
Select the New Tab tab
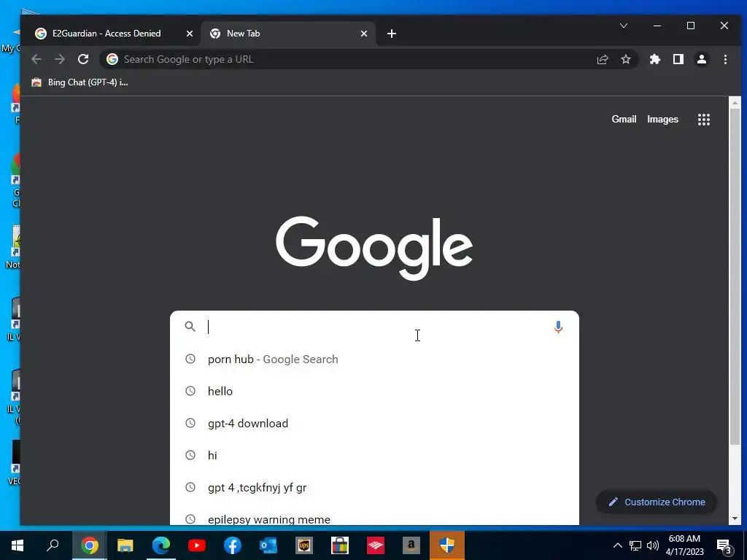(x=287, y=34)
